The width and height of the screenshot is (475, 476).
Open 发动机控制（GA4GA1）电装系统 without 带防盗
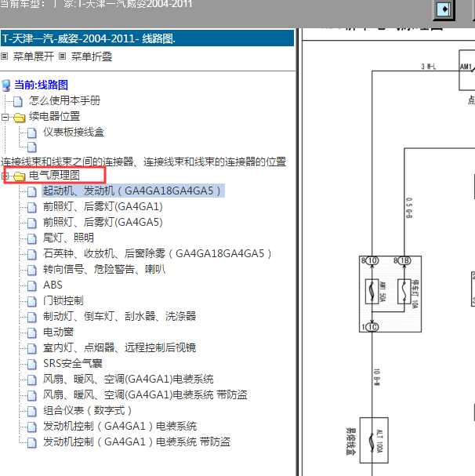[120, 427]
